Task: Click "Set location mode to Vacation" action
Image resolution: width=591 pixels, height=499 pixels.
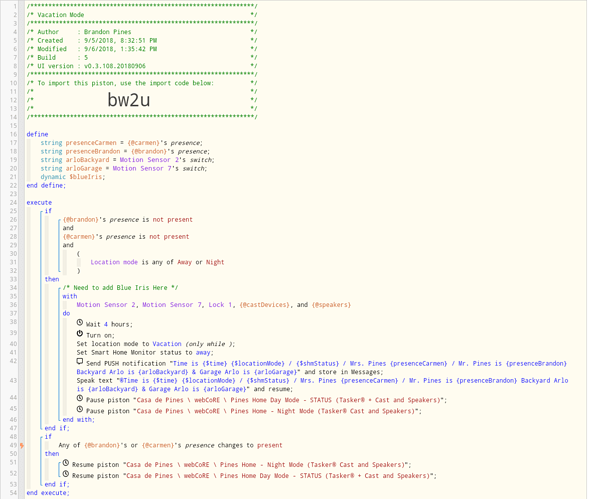Action: 156,344
